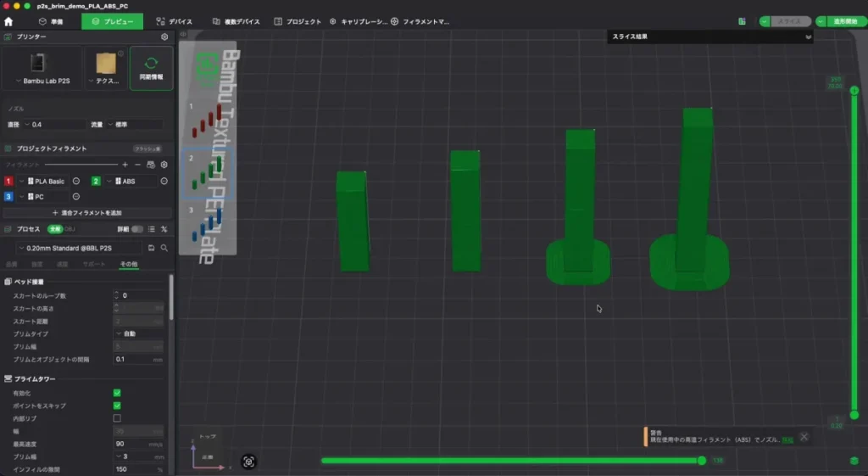Open the Multi-device (複数デバイス) tab
This screenshot has width=868, height=476.
click(x=236, y=21)
